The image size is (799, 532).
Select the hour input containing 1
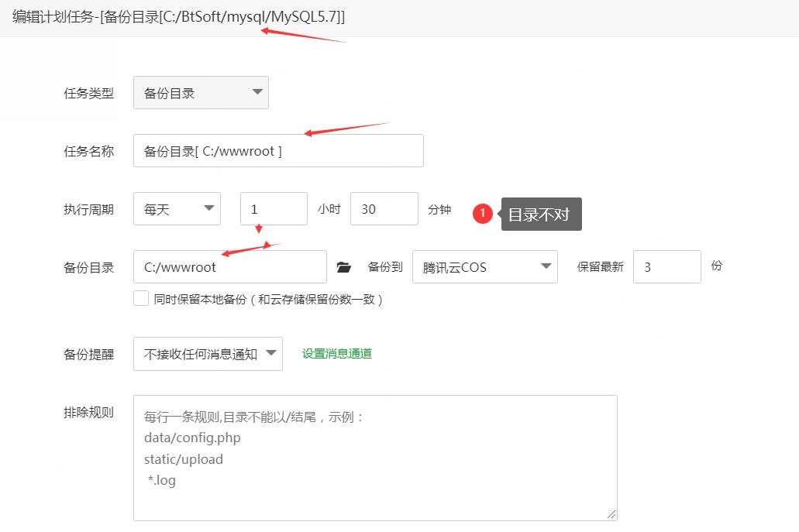(274, 209)
